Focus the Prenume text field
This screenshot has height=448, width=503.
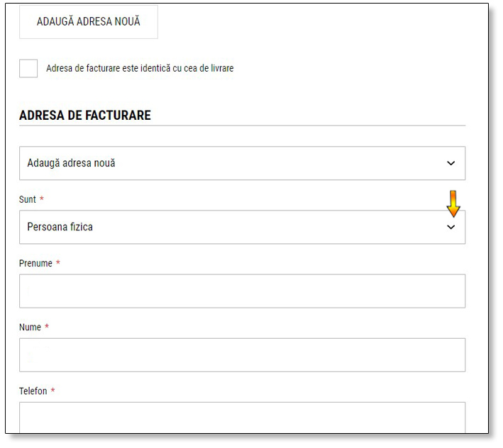coord(241,291)
